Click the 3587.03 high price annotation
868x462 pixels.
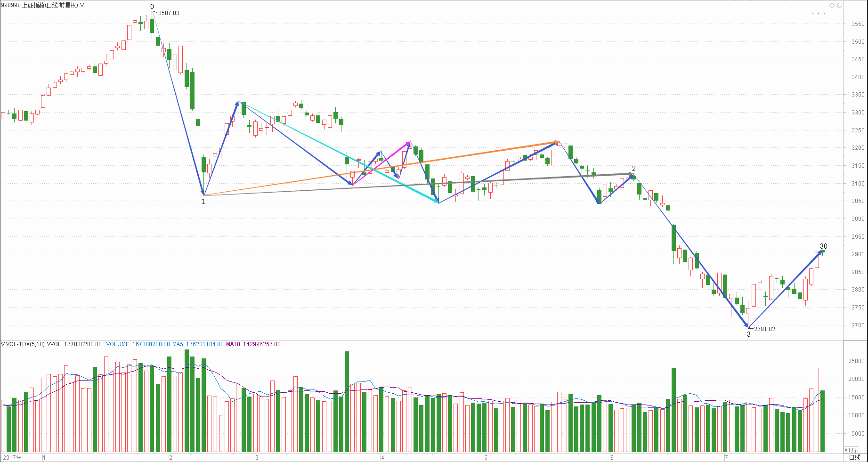click(169, 13)
